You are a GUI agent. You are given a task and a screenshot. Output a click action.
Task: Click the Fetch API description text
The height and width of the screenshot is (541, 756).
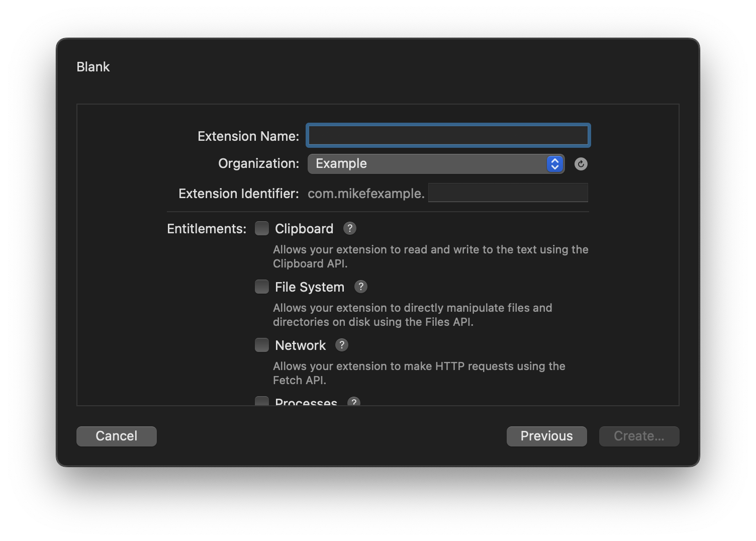click(419, 373)
